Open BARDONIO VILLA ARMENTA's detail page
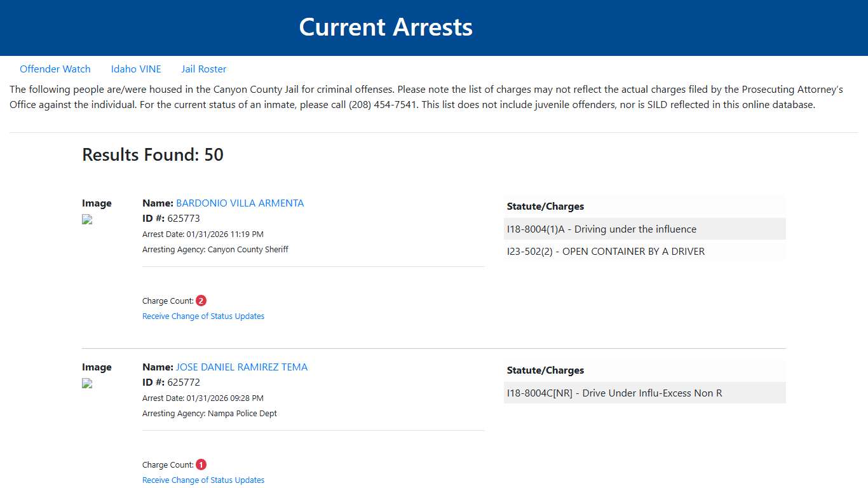This screenshot has height=488, width=868. [x=240, y=203]
